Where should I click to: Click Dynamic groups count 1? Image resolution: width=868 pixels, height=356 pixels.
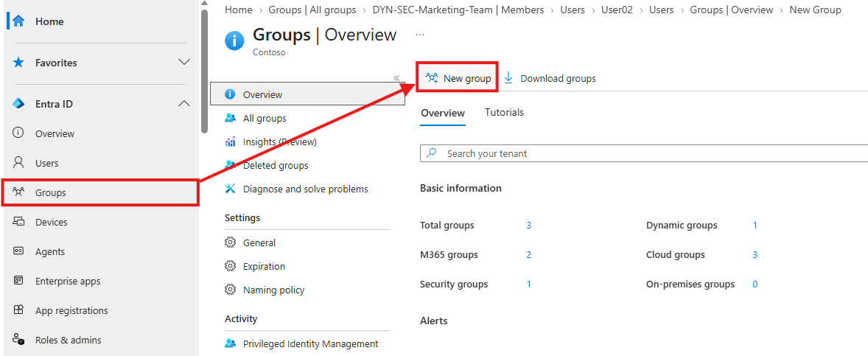[755, 226]
